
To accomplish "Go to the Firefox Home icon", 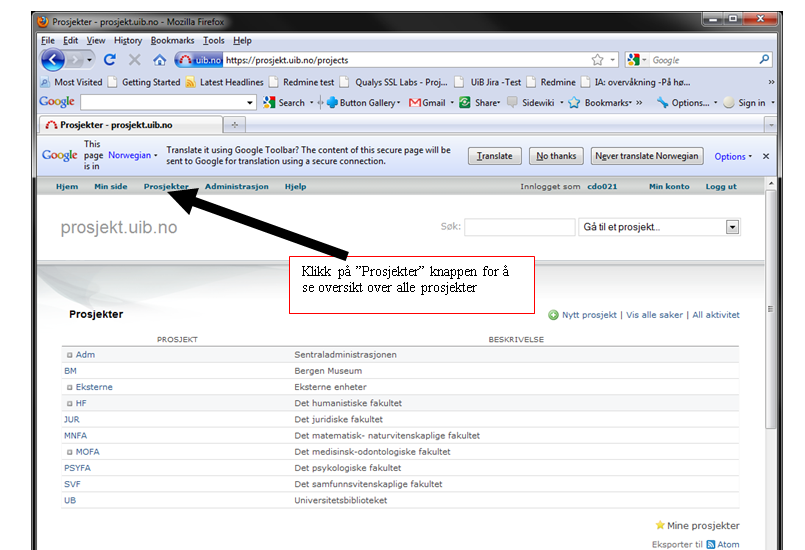I will coord(159,60).
